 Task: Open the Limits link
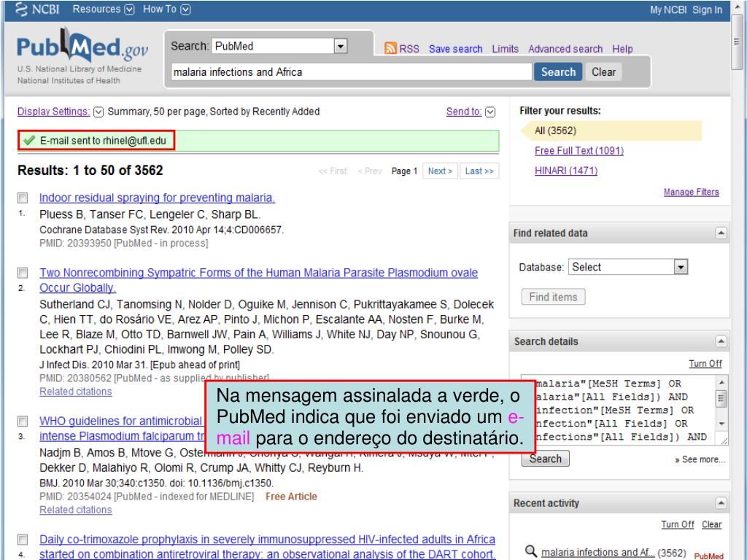pyautogui.click(x=505, y=49)
